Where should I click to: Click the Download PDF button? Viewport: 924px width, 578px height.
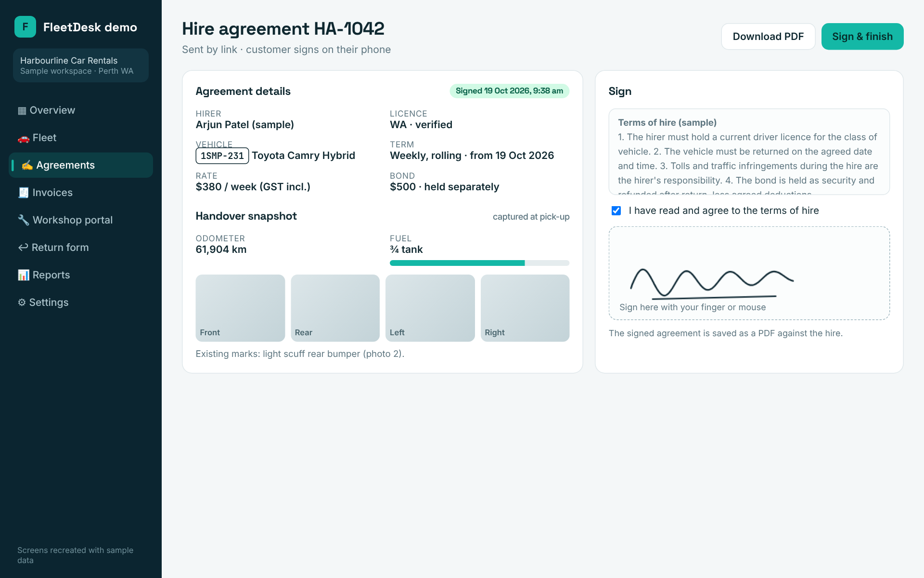[x=768, y=37]
